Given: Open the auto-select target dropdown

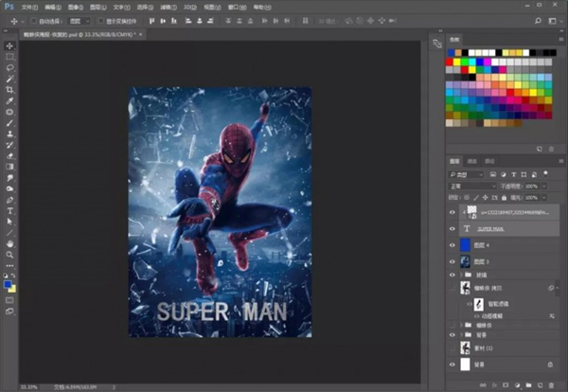Looking at the screenshot, I should [81, 20].
